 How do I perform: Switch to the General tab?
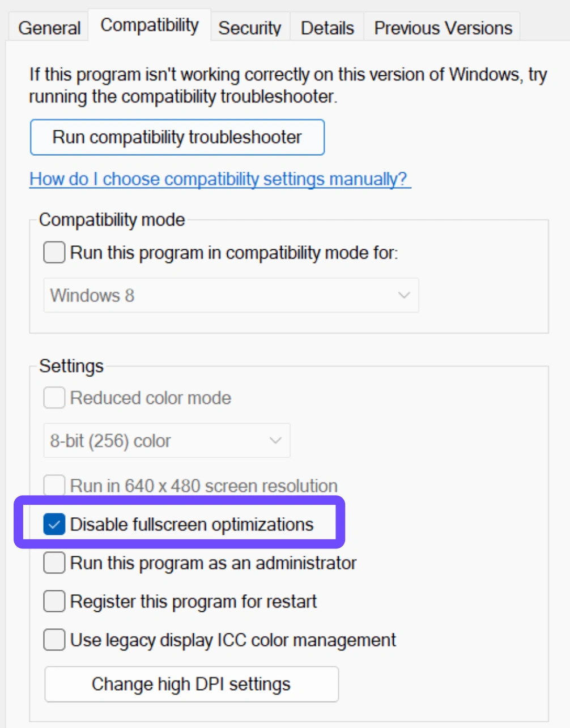point(49,28)
